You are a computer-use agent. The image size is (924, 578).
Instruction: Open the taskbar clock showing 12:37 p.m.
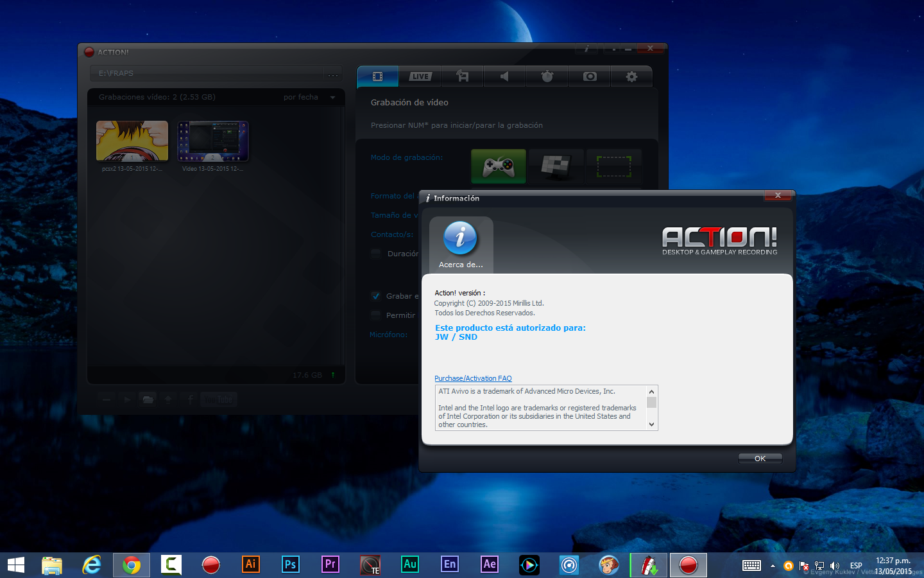click(x=893, y=566)
